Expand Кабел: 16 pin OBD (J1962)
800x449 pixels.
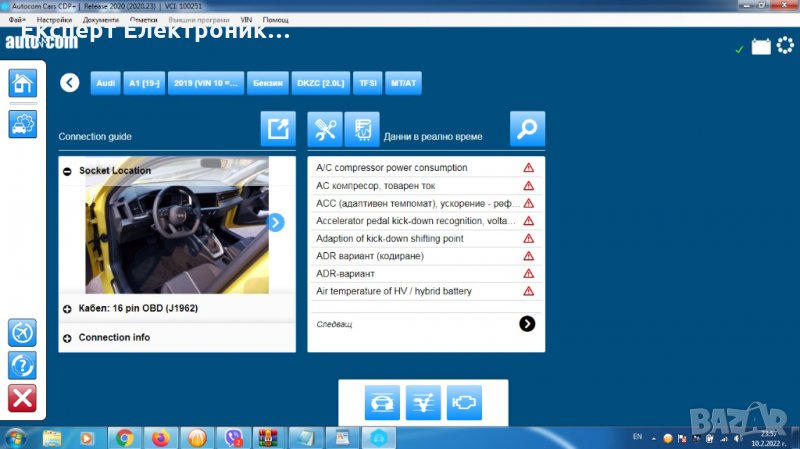[67, 309]
